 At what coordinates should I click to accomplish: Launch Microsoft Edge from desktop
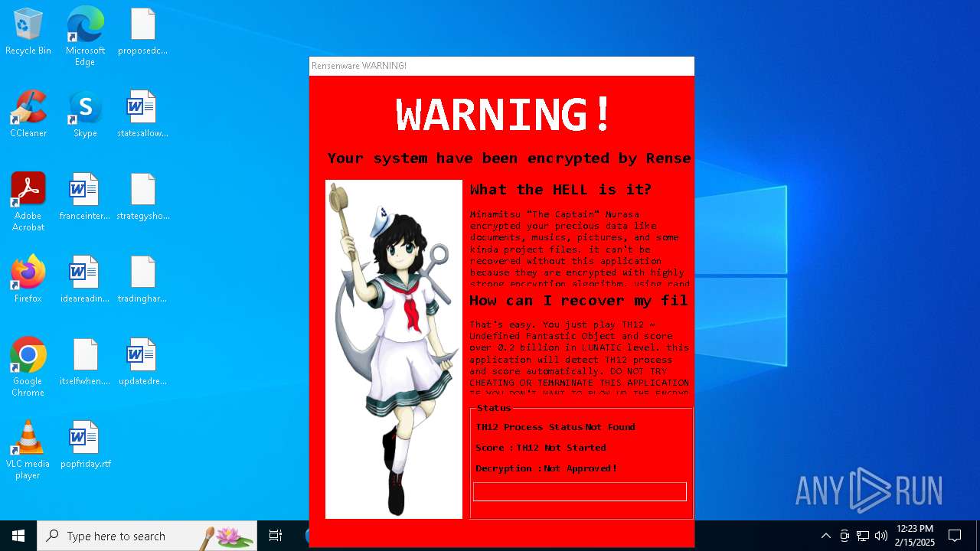coord(85,37)
